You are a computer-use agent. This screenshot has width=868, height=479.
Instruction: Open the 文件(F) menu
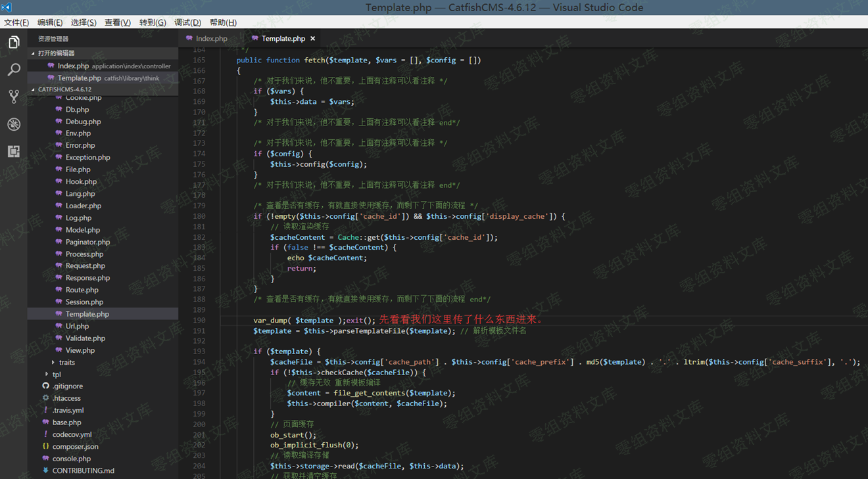(16, 22)
